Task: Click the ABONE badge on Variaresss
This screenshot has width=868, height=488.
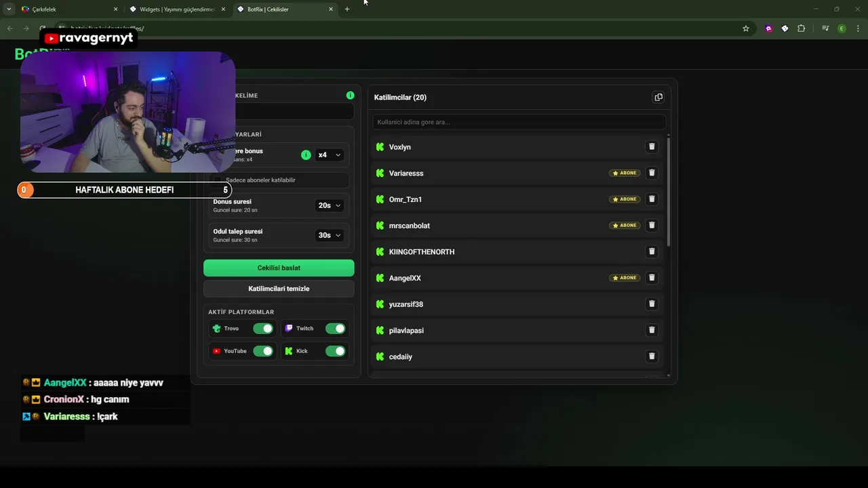Action: pyautogui.click(x=625, y=173)
